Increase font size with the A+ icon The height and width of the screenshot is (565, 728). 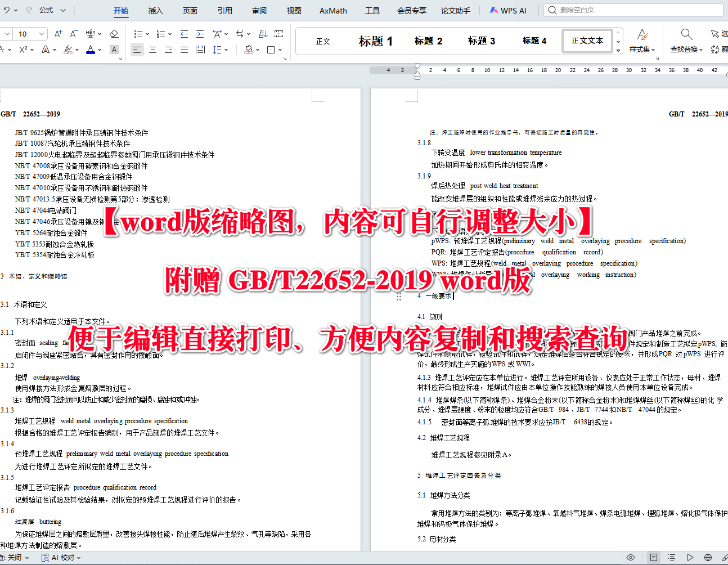click(57, 33)
